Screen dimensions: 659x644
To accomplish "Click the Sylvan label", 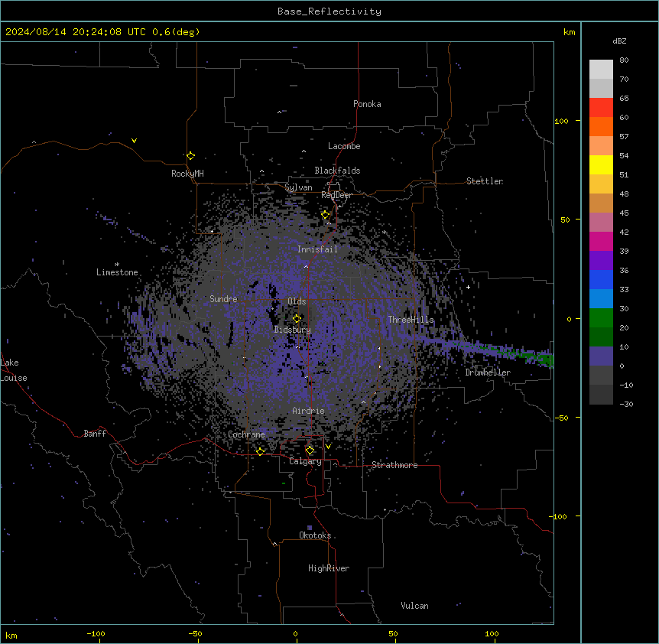I will pyautogui.click(x=298, y=187).
